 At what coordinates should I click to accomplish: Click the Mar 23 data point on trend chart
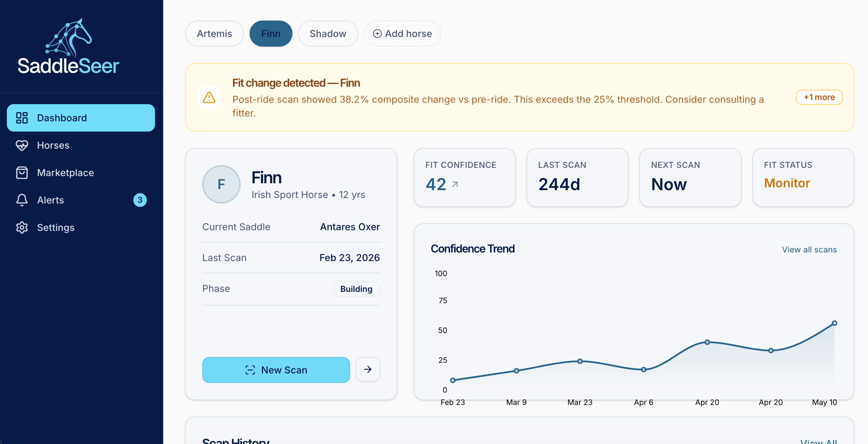tap(580, 361)
